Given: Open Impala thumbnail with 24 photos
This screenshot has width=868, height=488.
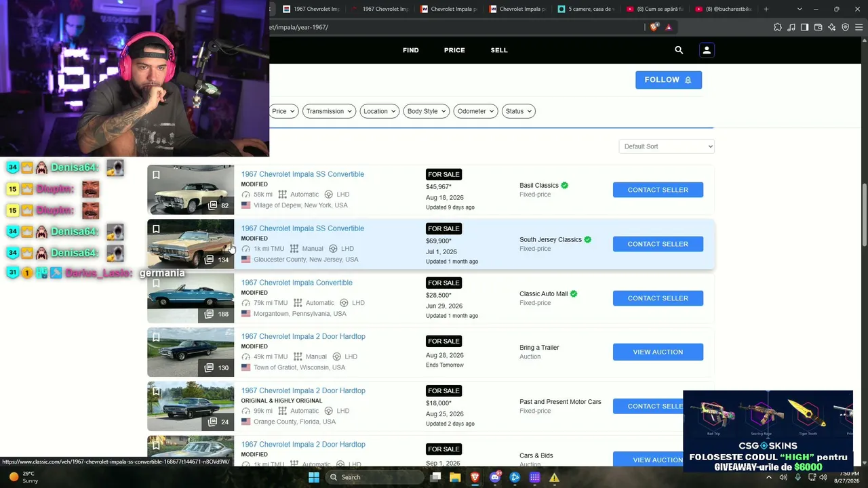Looking at the screenshot, I should (191, 406).
